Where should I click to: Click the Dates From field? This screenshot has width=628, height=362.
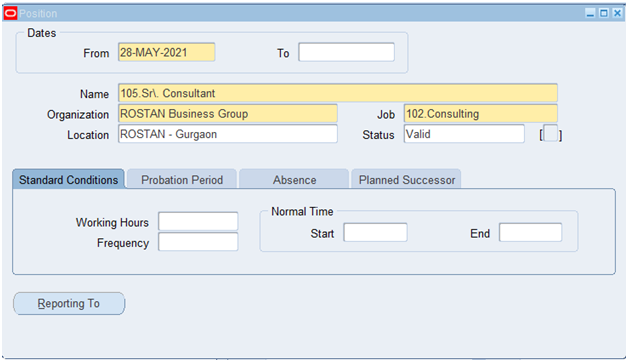(167, 52)
